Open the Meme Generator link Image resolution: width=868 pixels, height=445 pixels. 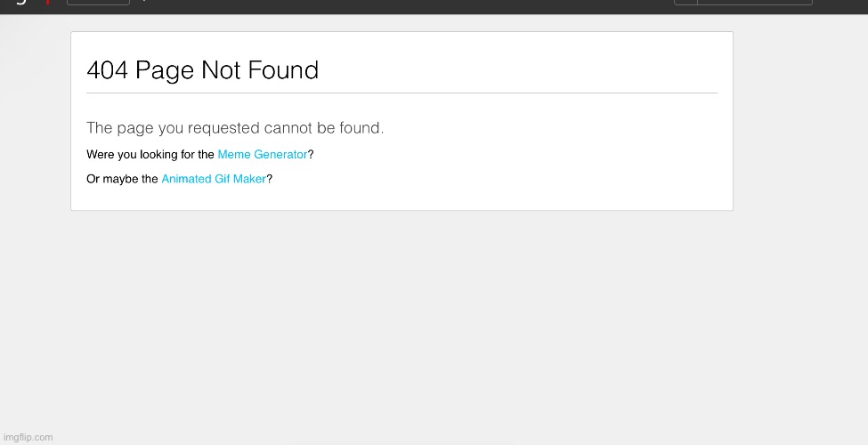tap(262, 155)
